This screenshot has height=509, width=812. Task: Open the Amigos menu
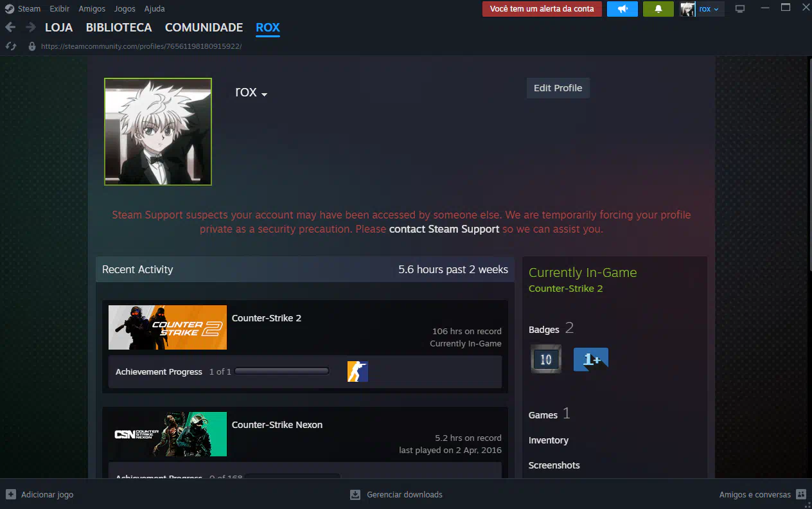(x=92, y=9)
